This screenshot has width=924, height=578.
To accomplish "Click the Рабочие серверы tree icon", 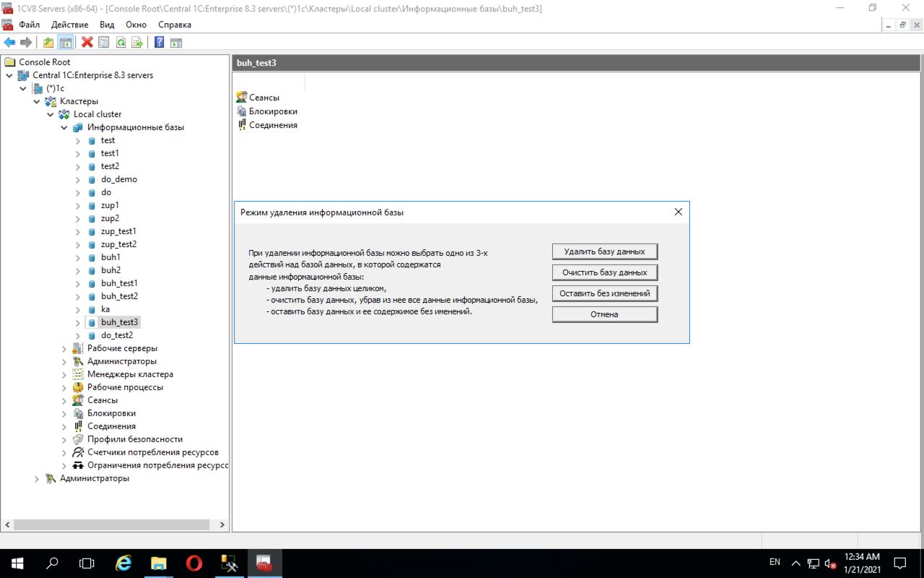I will pyautogui.click(x=78, y=348).
